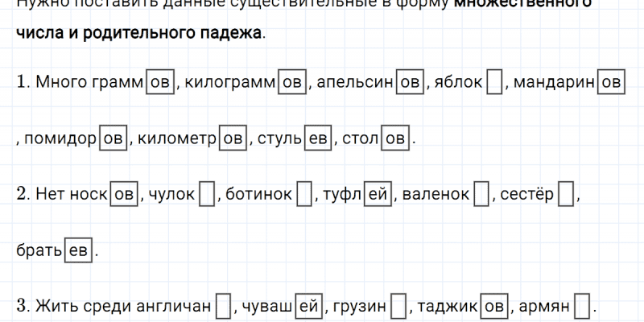Click the «ей» box after «туфл»
The image size is (644, 322).
(378, 195)
